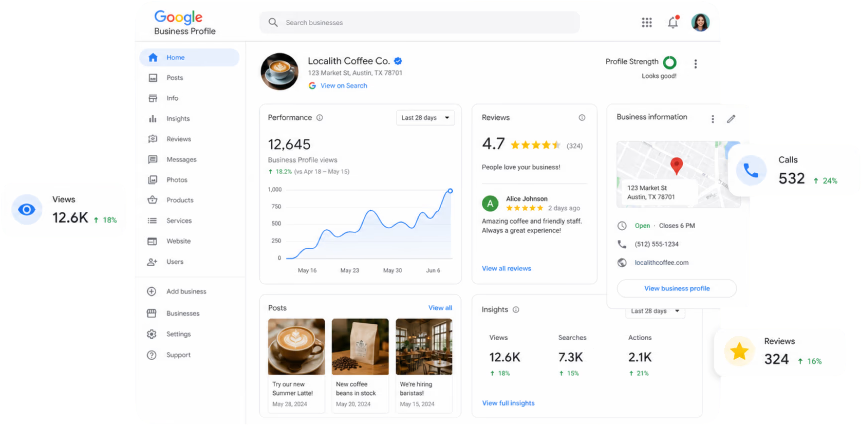Follow the View on Search link
This screenshot has height=426, width=862.
[x=344, y=86]
